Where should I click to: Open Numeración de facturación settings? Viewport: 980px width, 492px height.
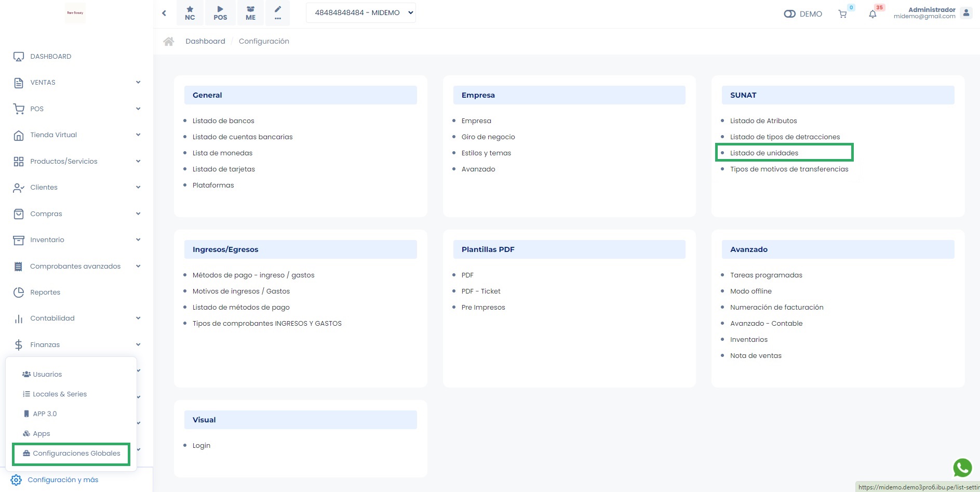point(776,308)
